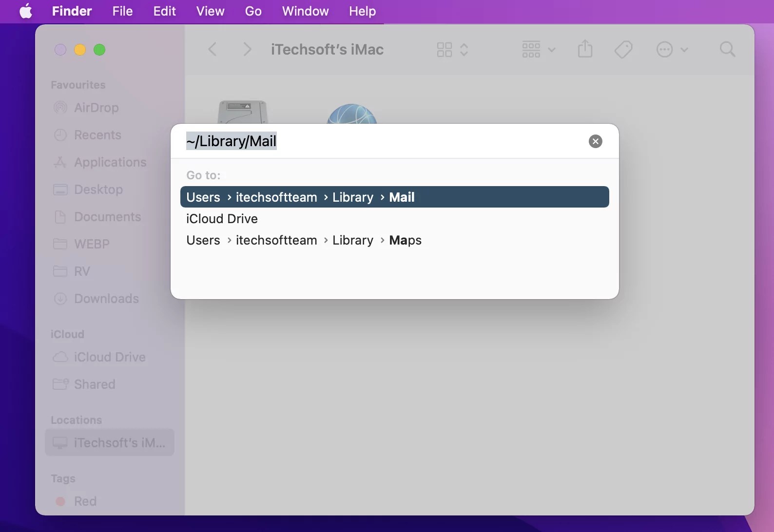Viewport: 774px width, 532px height.
Task: Click the Tags toolbar icon
Action: [x=623, y=49]
